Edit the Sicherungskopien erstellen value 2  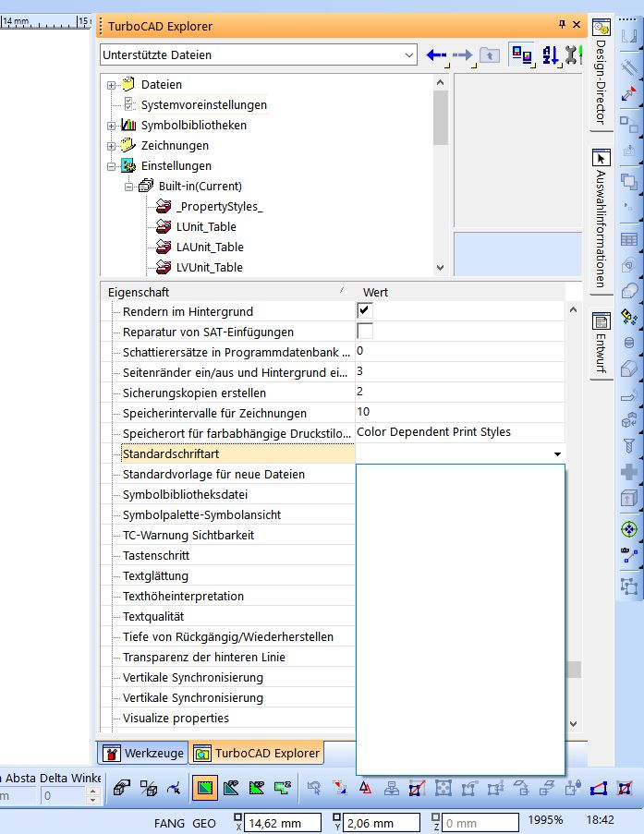460,392
